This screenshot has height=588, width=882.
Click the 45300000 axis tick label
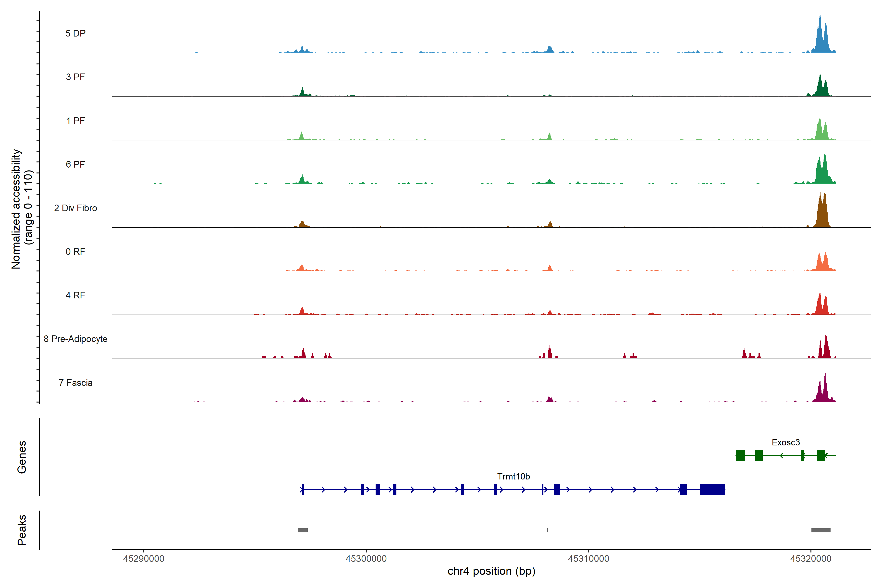click(366, 559)
